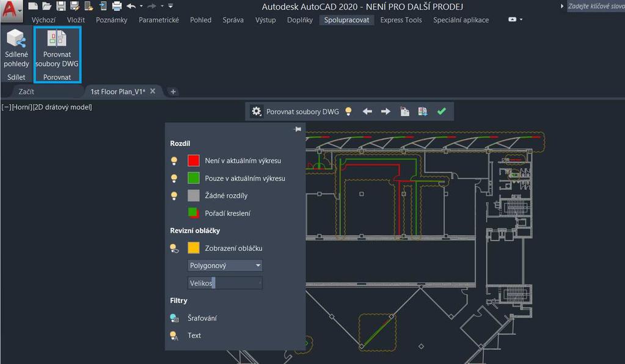This screenshot has height=364, width=625.
Task: Click the viewport [-] control
Action: pos(6,107)
